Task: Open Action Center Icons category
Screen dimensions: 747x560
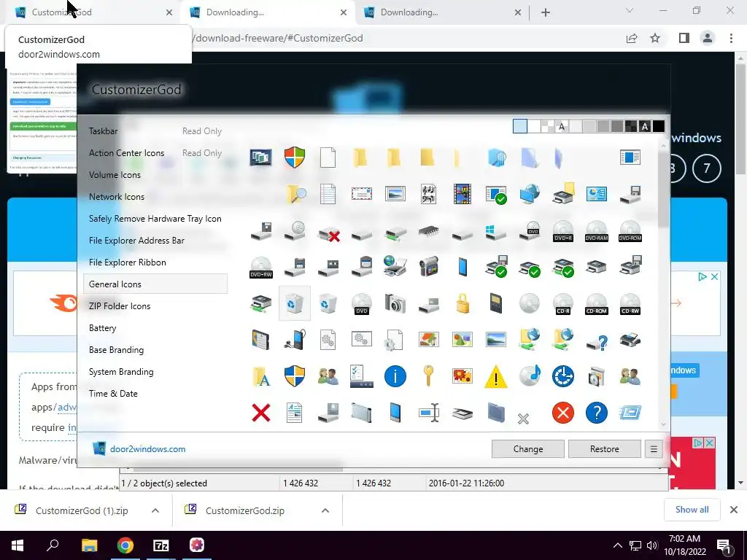Action: pyautogui.click(x=126, y=153)
